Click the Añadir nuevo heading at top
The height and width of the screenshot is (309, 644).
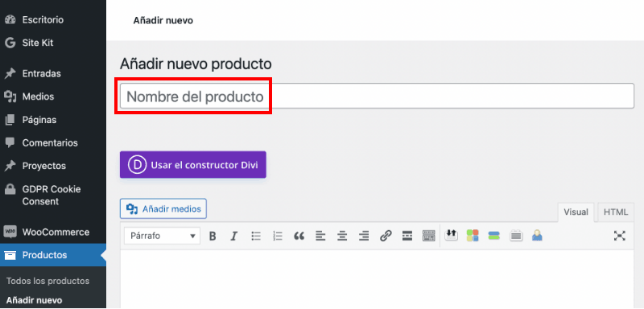[163, 20]
